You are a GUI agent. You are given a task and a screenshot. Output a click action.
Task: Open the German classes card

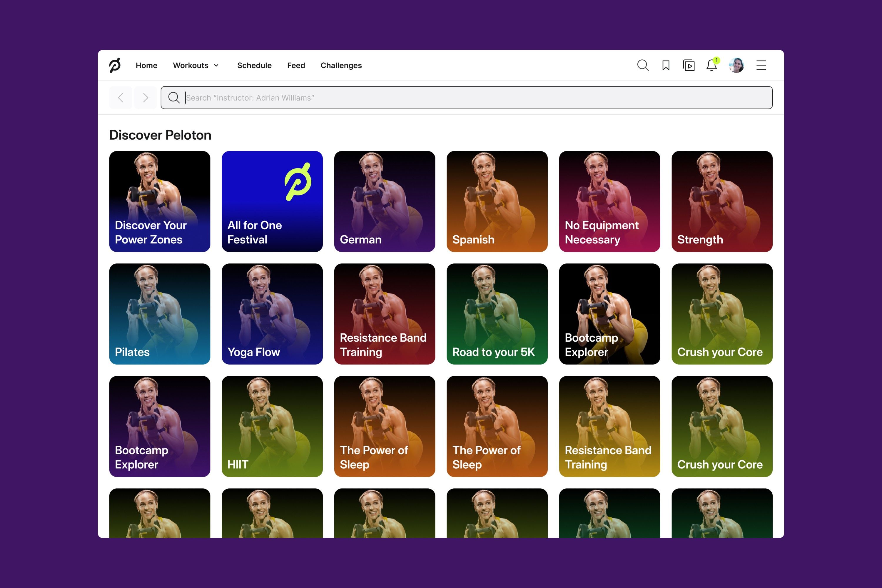(385, 201)
